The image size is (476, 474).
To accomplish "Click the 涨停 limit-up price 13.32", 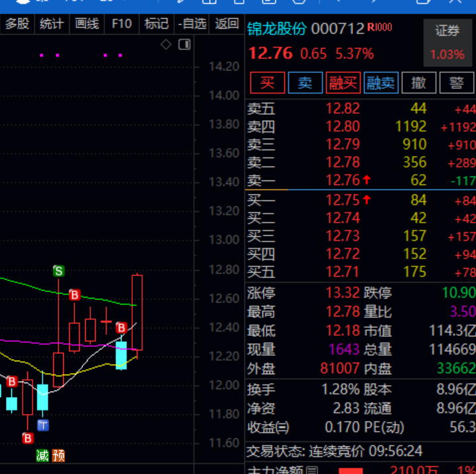I will pyautogui.click(x=343, y=293).
